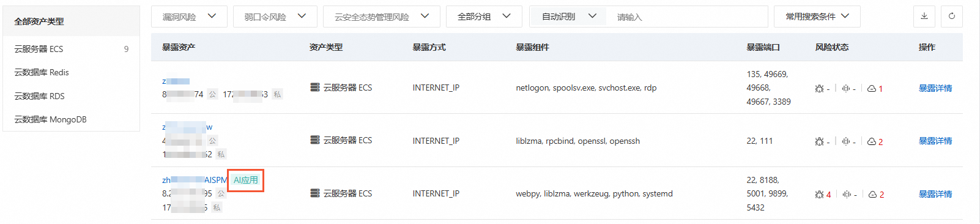Click the 请输入 search input field

pyautogui.click(x=687, y=17)
